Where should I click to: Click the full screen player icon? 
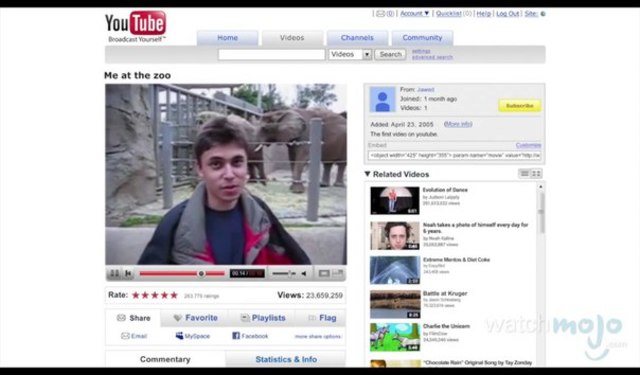click(x=338, y=273)
